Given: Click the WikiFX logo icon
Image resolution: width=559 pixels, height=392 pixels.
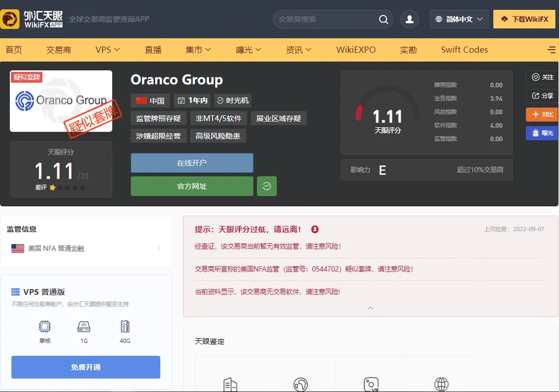Looking at the screenshot, I should [10, 19].
